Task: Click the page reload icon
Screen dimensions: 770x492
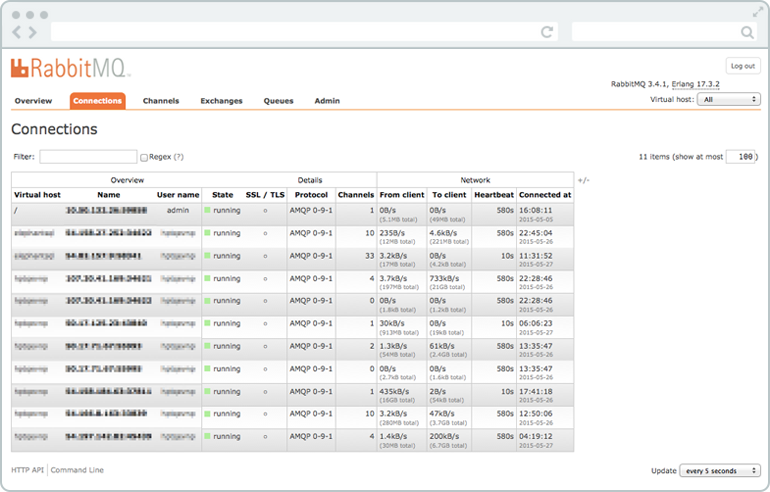Action: (x=547, y=32)
